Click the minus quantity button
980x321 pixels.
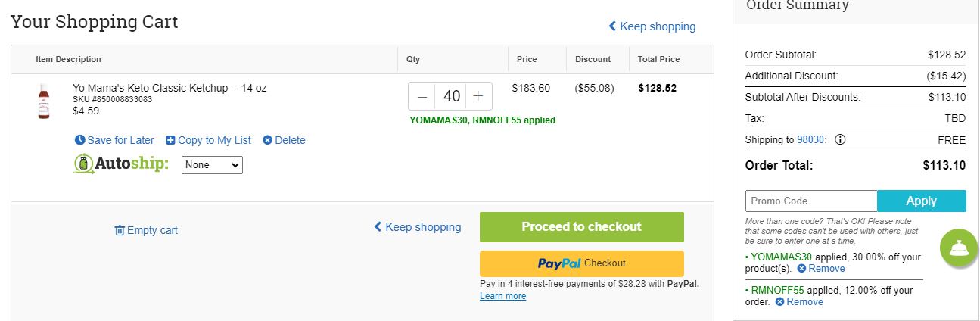tap(422, 96)
